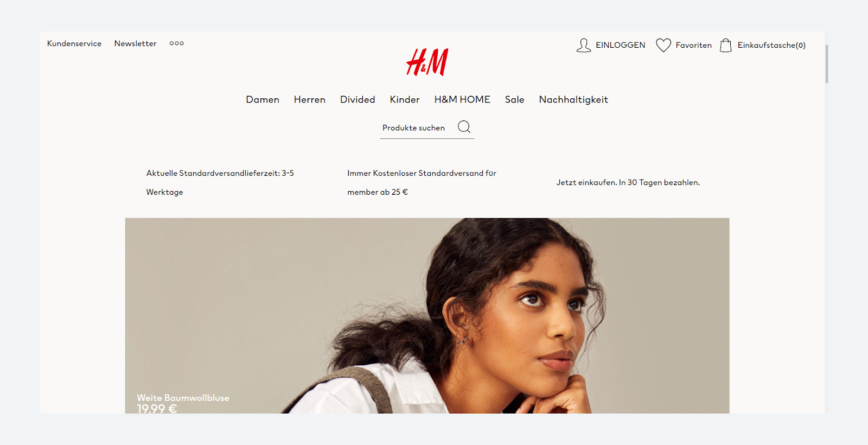Click the H&M logo
Screen dimensions: 868x445
point(427,62)
